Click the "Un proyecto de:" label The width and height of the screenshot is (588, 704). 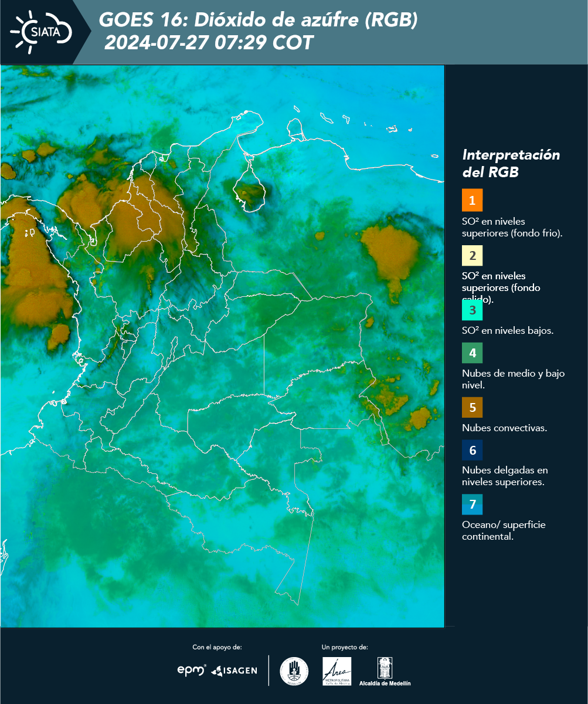(x=345, y=647)
